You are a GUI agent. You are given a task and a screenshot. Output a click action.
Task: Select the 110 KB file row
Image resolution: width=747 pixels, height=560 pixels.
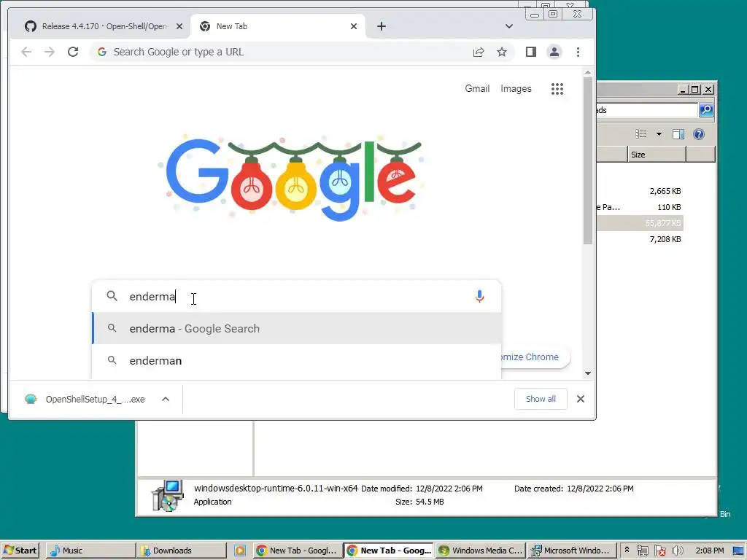pyautogui.click(x=640, y=207)
